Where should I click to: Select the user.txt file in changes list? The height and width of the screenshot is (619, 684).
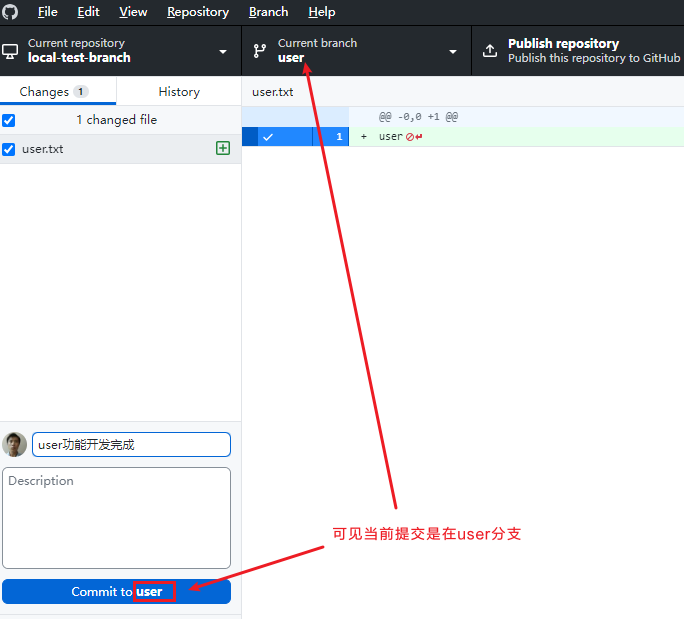(120, 149)
